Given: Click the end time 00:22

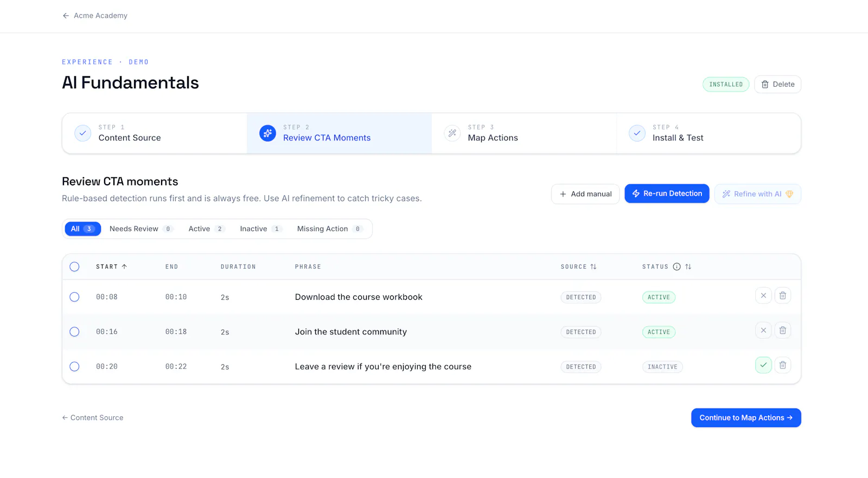Looking at the screenshot, I should click(x=176, y=366).
